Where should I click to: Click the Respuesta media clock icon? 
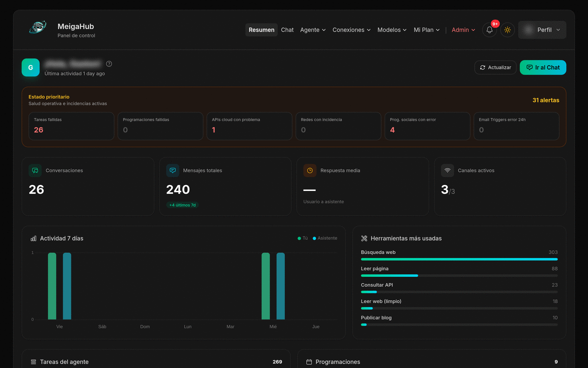[x=310, y=170]
